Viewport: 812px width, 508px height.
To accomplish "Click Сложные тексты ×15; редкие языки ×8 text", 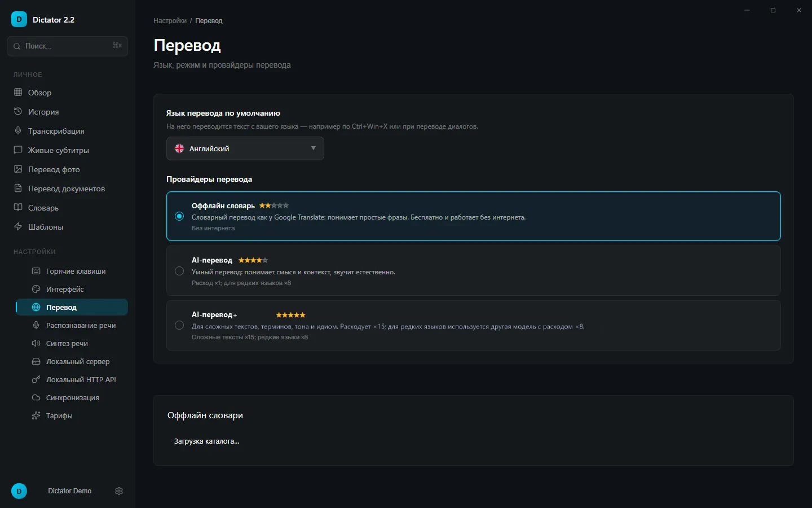I will click(250, 337).
